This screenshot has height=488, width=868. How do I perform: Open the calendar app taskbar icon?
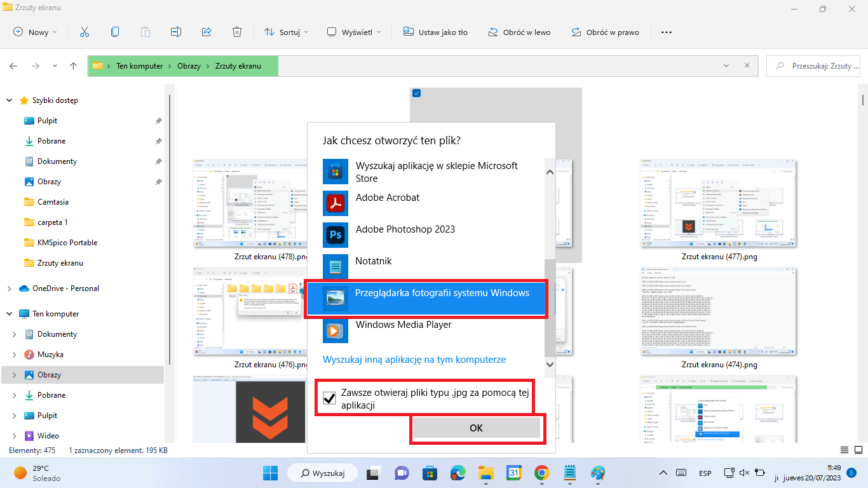(x=514, y=473)
